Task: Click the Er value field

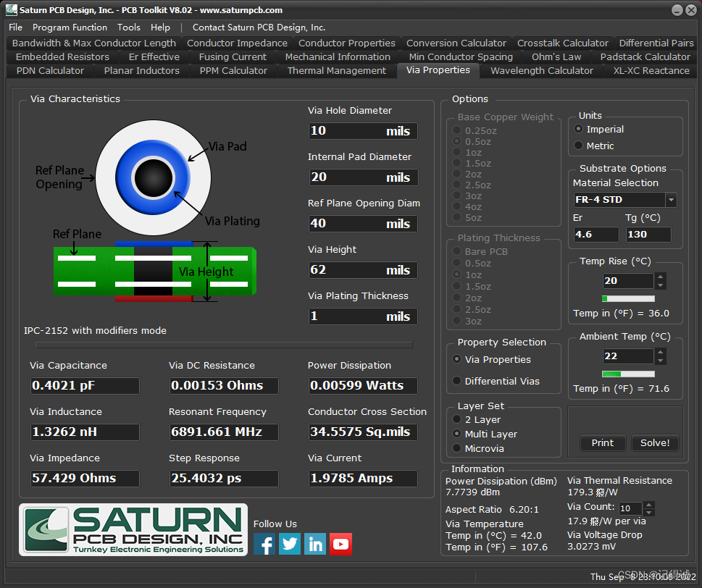Action: [596, 234]
